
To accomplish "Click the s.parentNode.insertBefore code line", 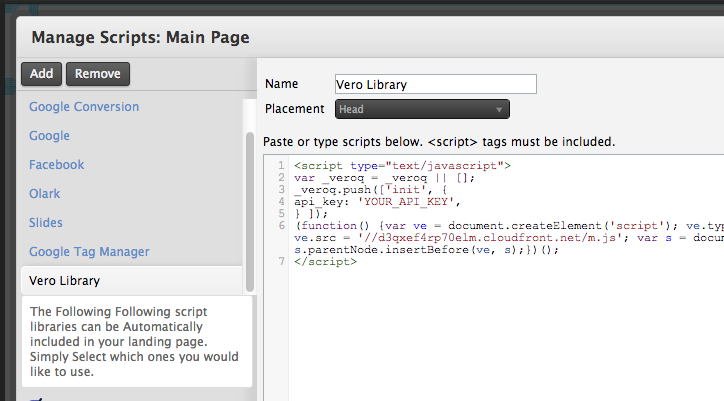I will click(x=426, y=249).
